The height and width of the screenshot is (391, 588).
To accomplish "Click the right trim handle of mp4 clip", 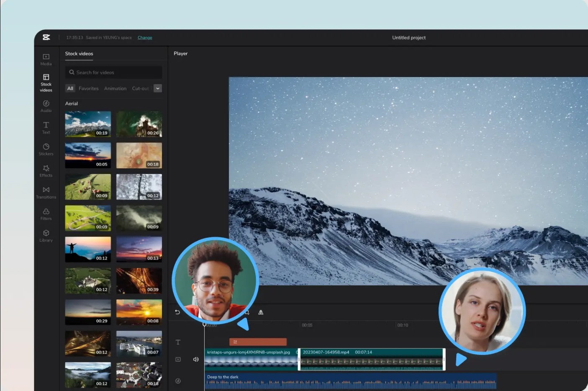I will click(x=444, y=360).
